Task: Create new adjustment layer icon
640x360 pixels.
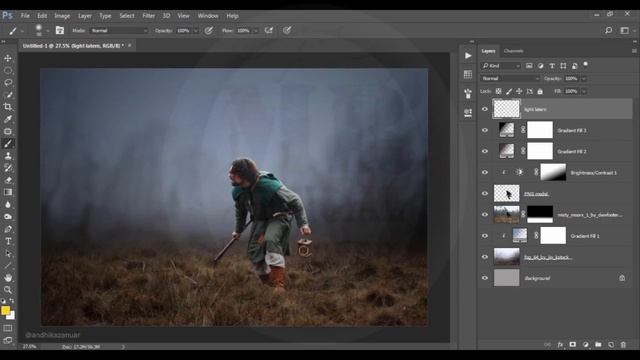Action: point(586,345)
